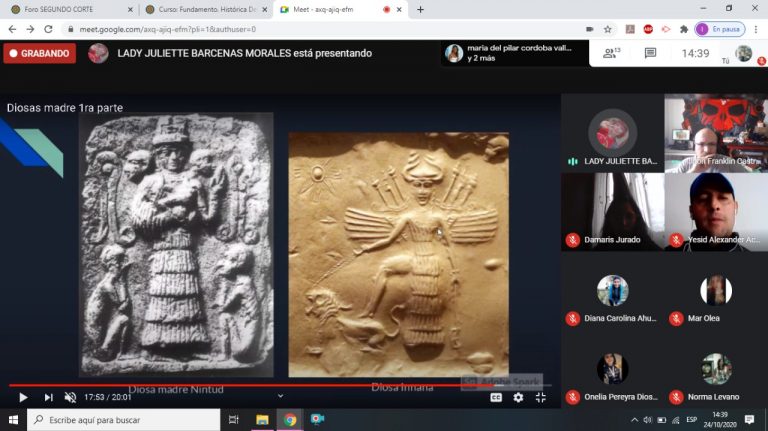Unmute the video volume icon
The image size is (768, 431).
[71, 397]
